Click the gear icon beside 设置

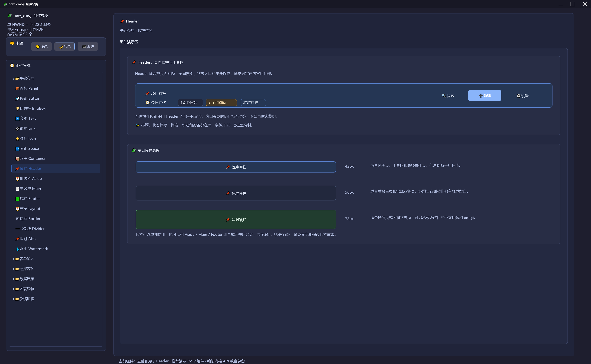(519, 96)
